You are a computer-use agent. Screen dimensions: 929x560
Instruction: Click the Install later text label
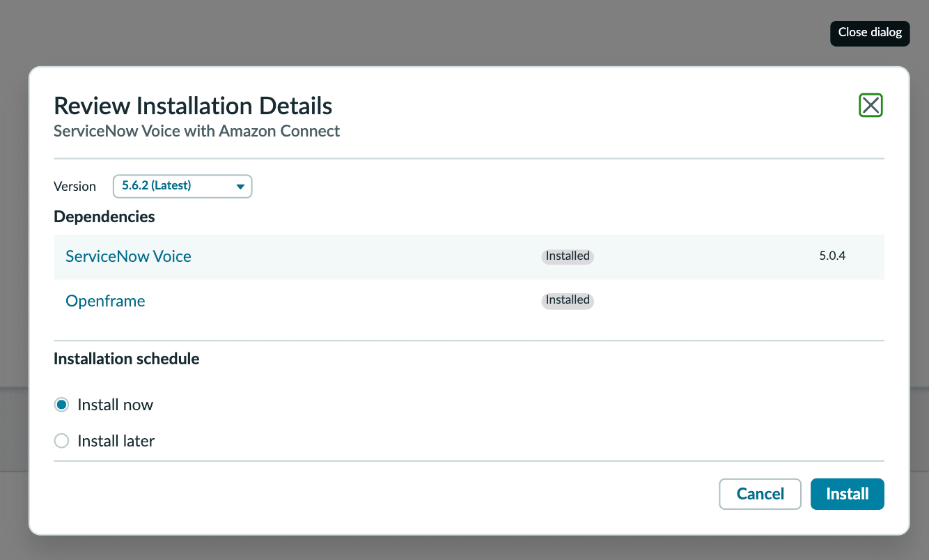(116, 441)
